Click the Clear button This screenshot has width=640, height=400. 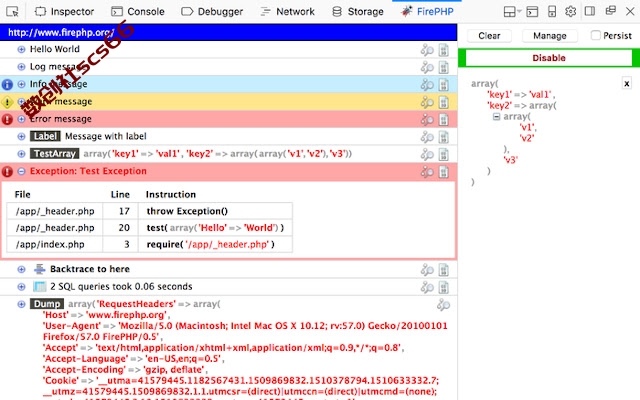click(489, 36)
